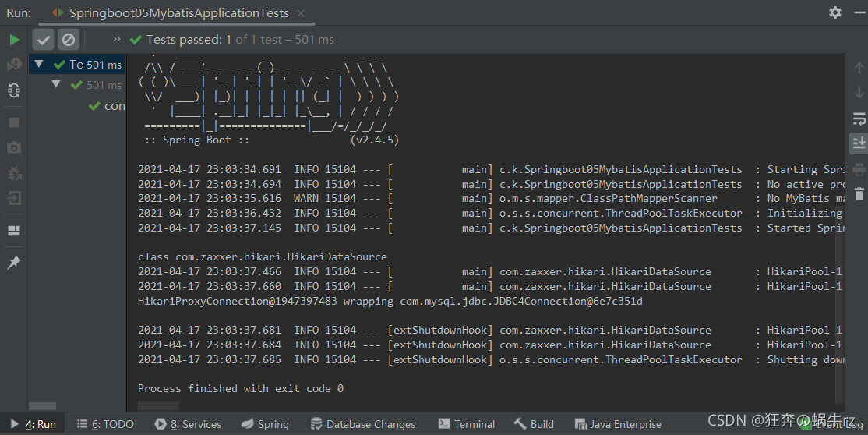Pin the Run tab
This screenshot has width=868, height=435.
pos(14,262)
